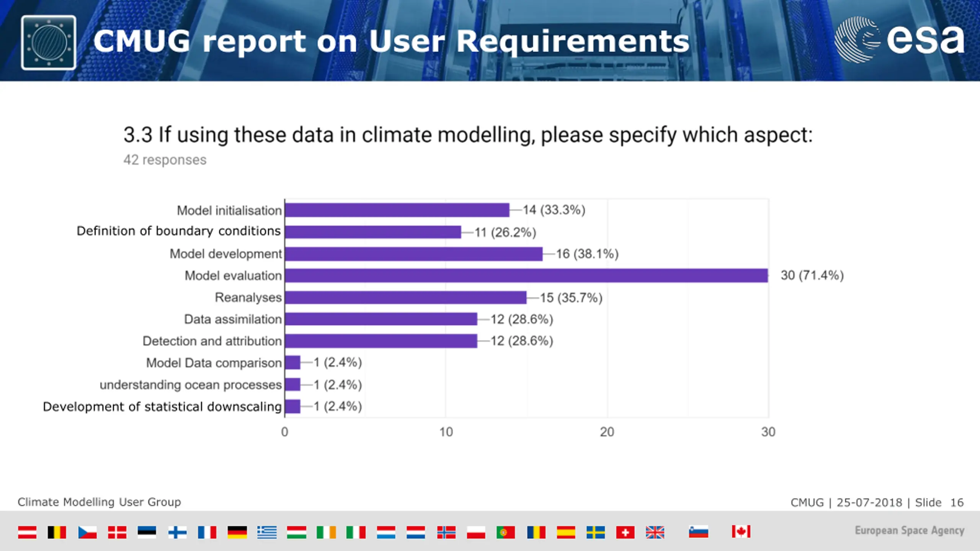Click the 'Model initialisation' axis label
980x551 pixels.
point(229,210)
